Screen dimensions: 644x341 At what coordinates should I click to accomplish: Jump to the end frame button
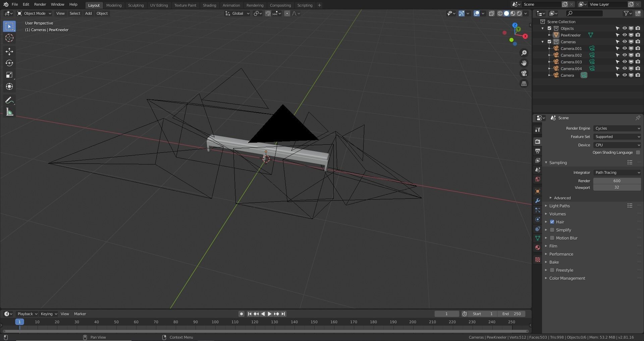283,314
